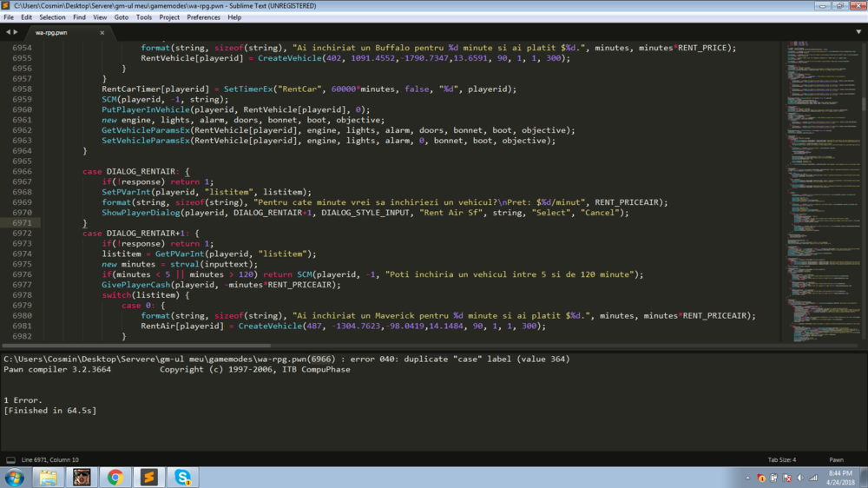Open the volume speaker tray icon
The height and width of the screenshot is (488, 868).
coord(800,478)
